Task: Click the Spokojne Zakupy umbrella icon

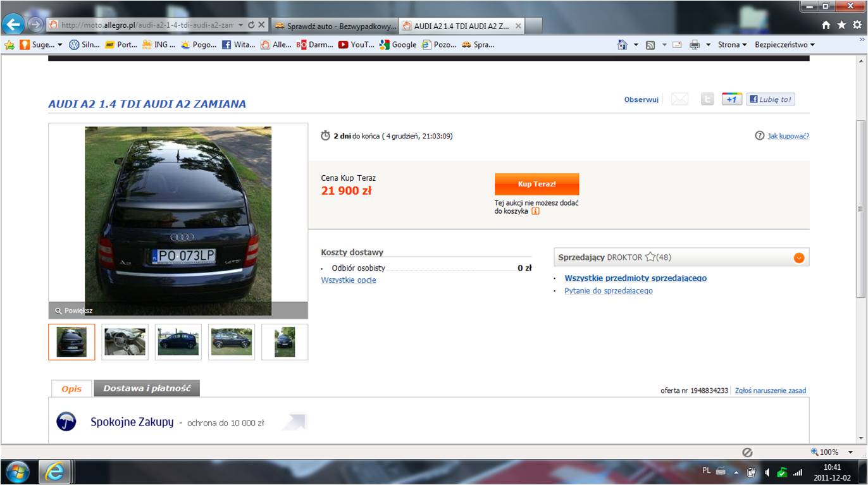Action: pos(66,422)
